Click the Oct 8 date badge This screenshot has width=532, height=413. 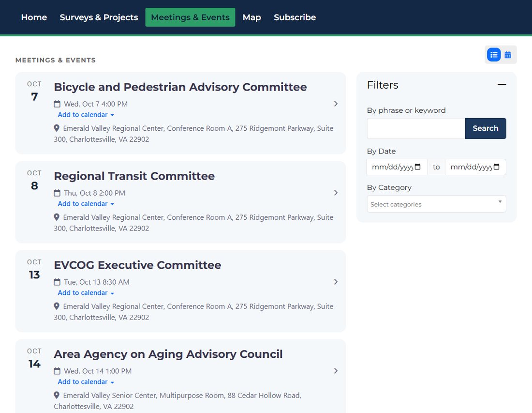click(34, 181)
